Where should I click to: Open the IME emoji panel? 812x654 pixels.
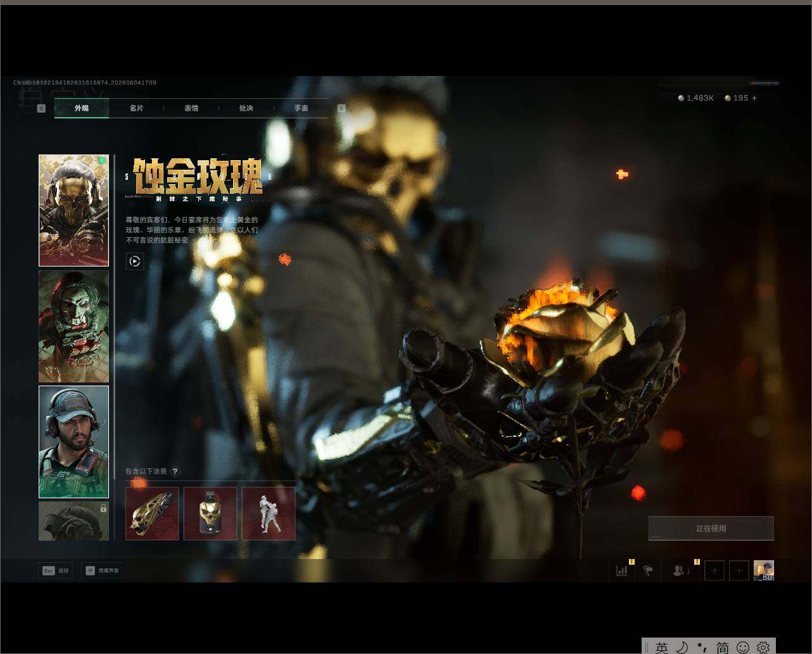coord(743,647)
